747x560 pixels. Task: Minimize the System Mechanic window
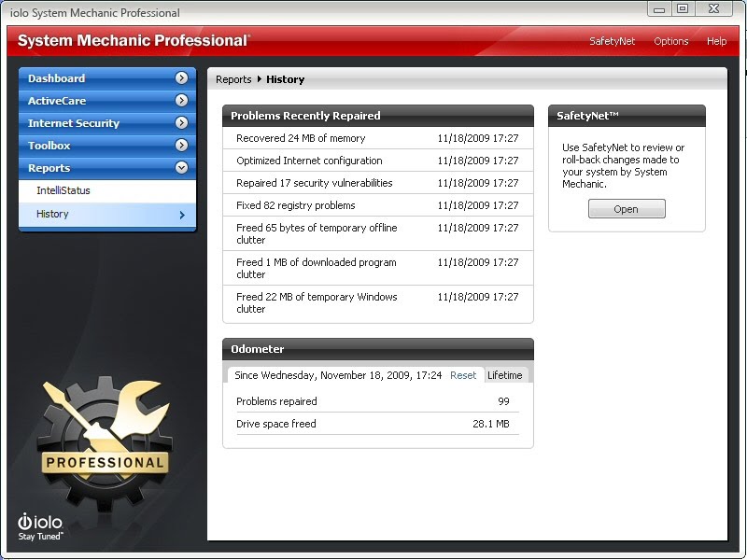coord(659,8)
